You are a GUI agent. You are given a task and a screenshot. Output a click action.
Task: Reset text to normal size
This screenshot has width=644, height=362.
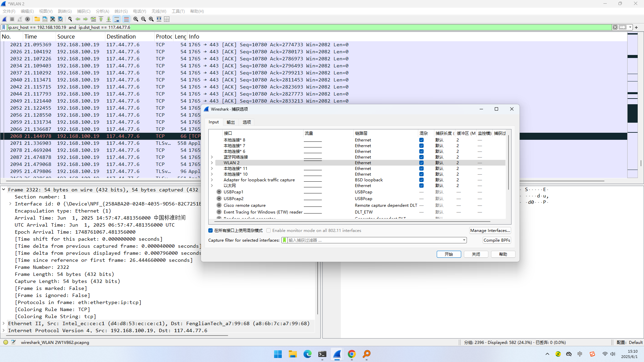[151, 19]
